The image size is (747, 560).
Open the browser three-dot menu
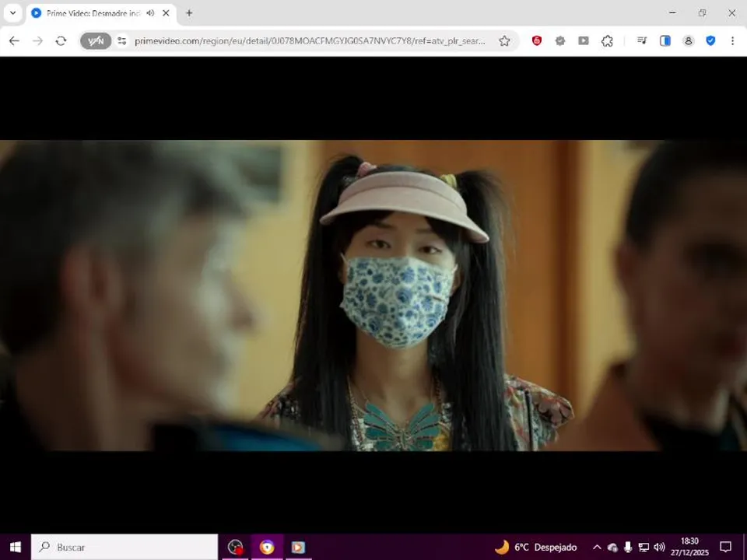pyautogui.click(x=733, y=41)
